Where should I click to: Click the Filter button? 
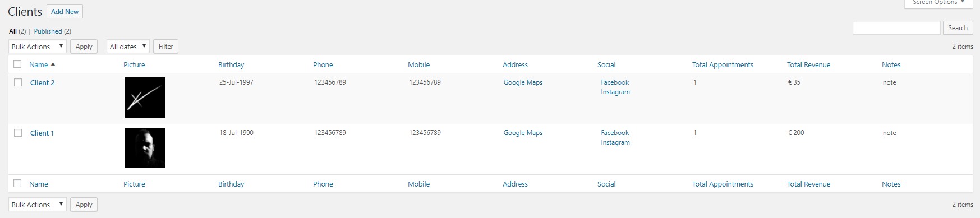click(165, 47)
